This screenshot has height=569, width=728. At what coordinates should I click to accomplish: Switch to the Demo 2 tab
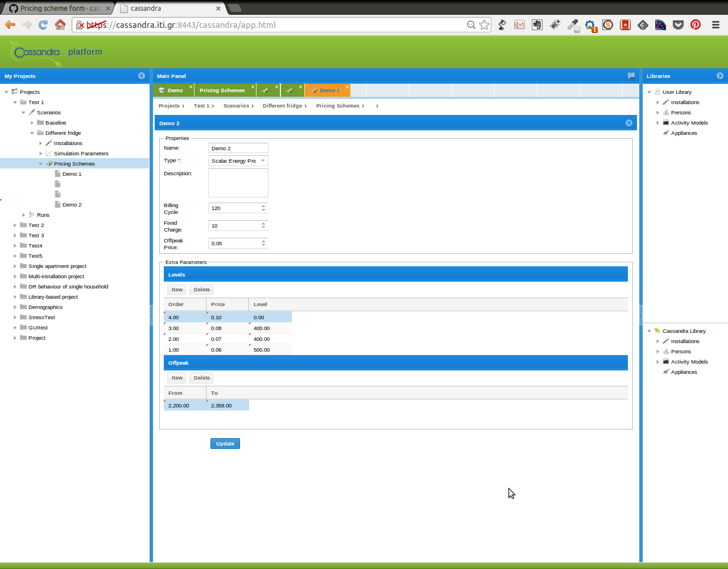click(x=328, y=90)
